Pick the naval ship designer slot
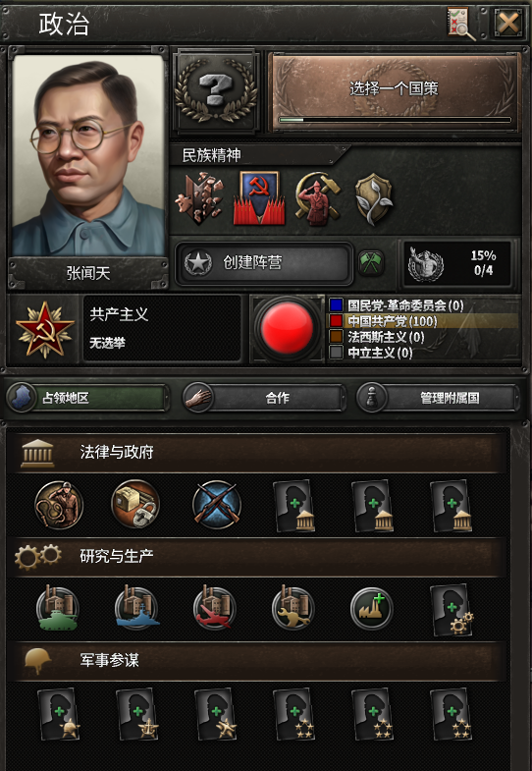This screenshot has width=532, height=771. click(x=137, y=608)
